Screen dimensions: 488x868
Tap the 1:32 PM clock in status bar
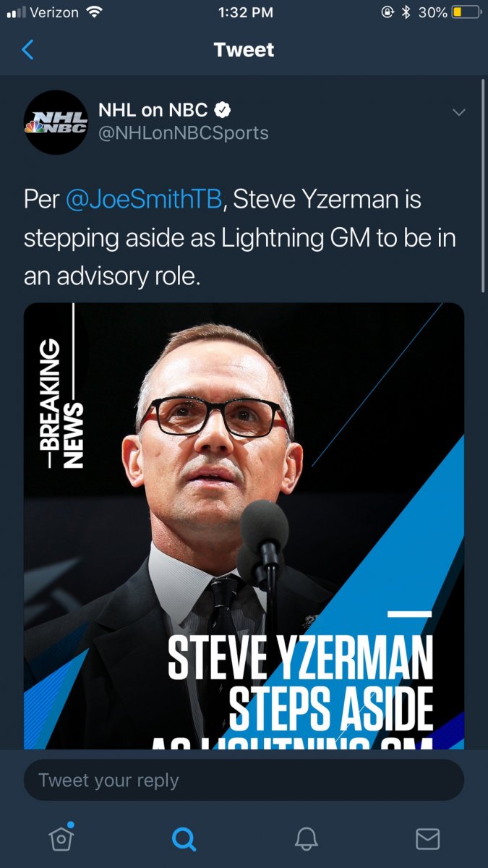(x=245, y=12)
